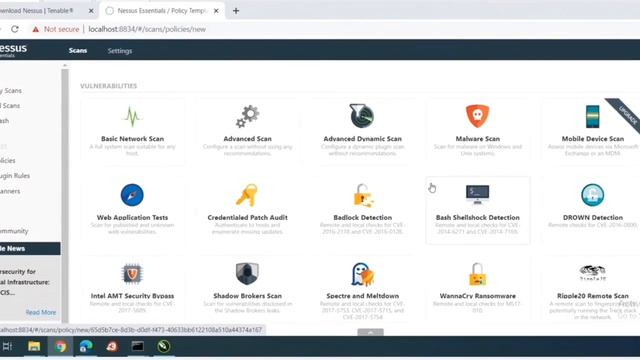Click the Basic Network Scan title

(x=132, y=139)
